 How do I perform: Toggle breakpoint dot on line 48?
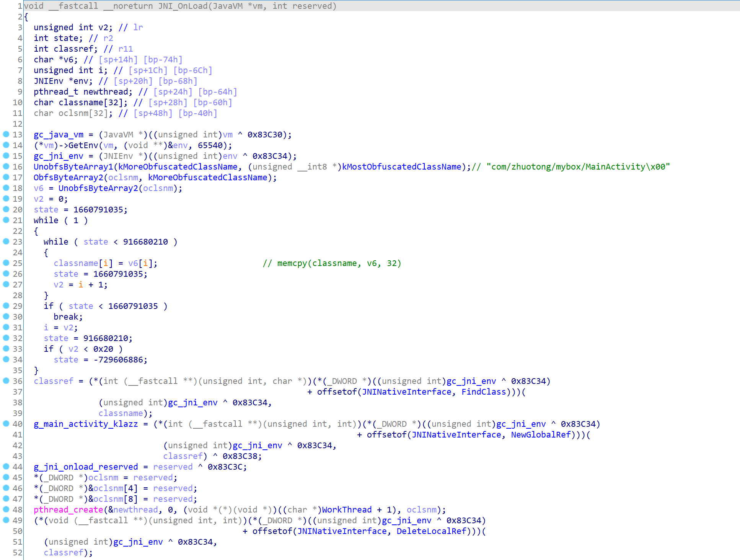(x=6, y=509)
